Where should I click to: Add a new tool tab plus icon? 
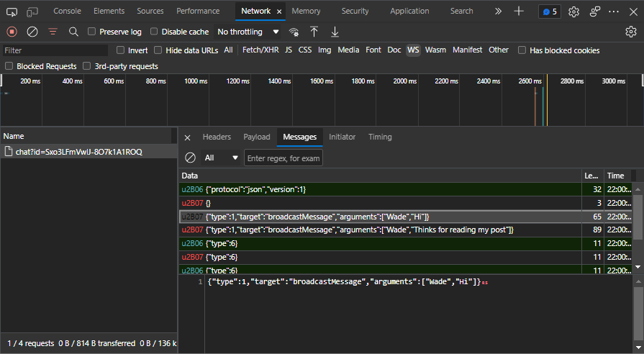point(519,12)
